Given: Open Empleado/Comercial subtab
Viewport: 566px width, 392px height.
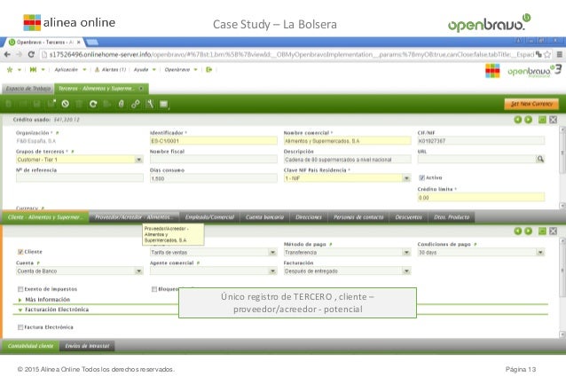Looking at the screenshot, I should [209, 217].
